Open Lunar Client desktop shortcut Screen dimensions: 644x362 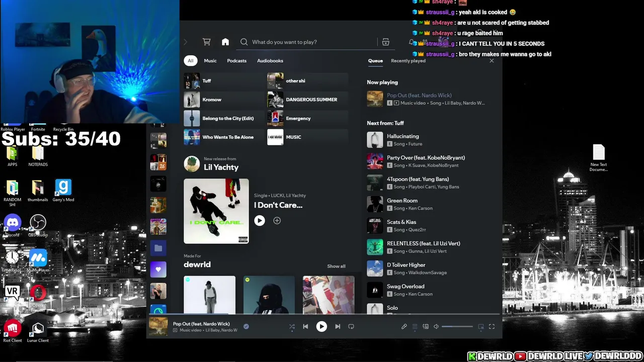(x=38, y=331)
